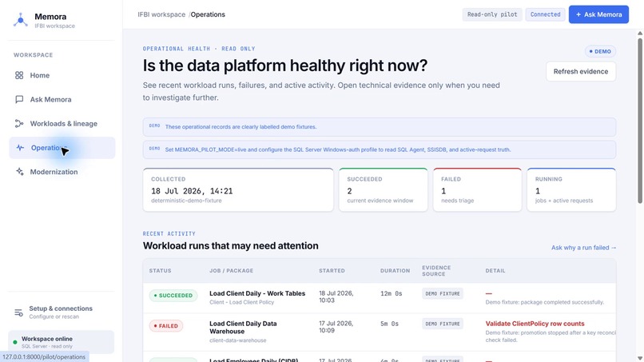
Task: Click the green Workspace online status dot
Action: 15,342
